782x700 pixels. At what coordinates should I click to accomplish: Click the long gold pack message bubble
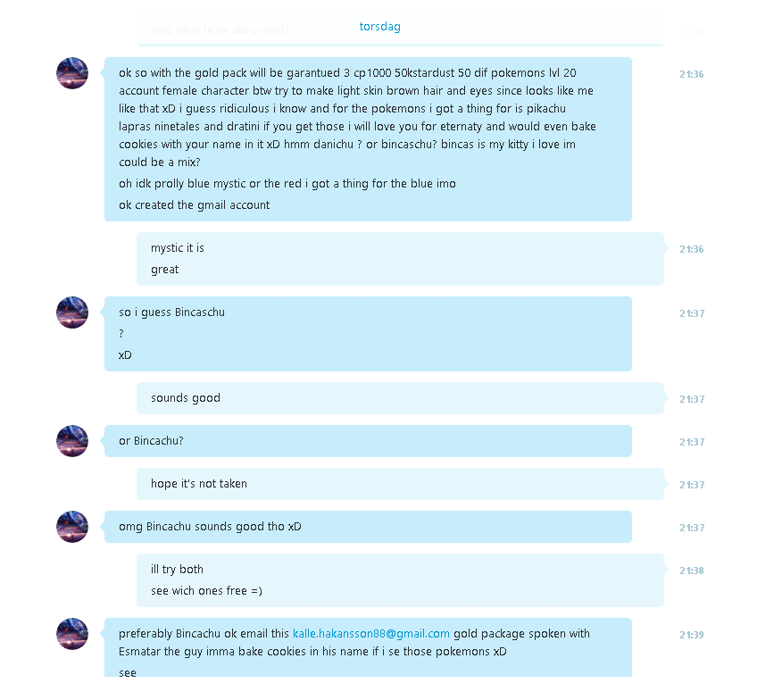click(x=368, y=139)
